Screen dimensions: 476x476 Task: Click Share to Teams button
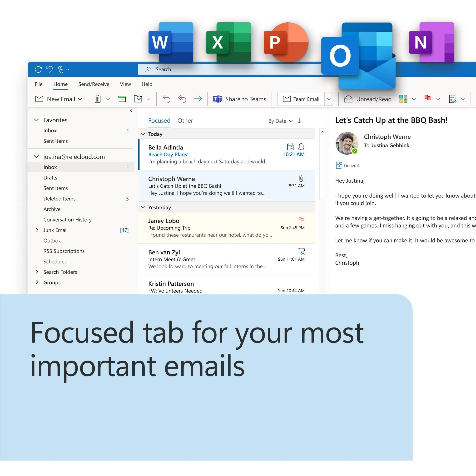(239, 99)
